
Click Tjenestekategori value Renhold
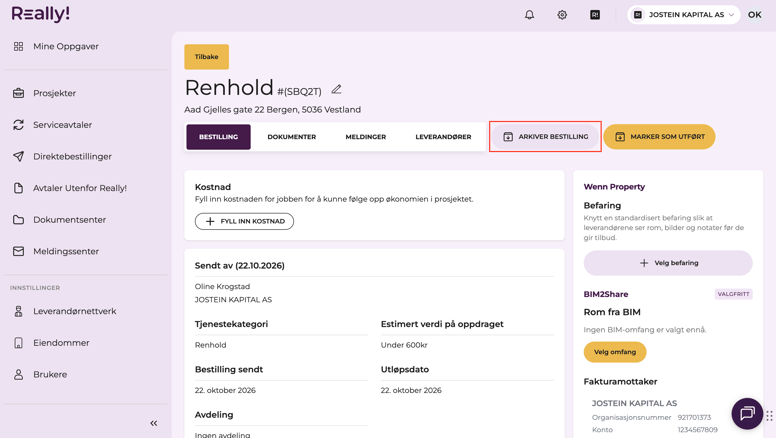pos(210,345)
